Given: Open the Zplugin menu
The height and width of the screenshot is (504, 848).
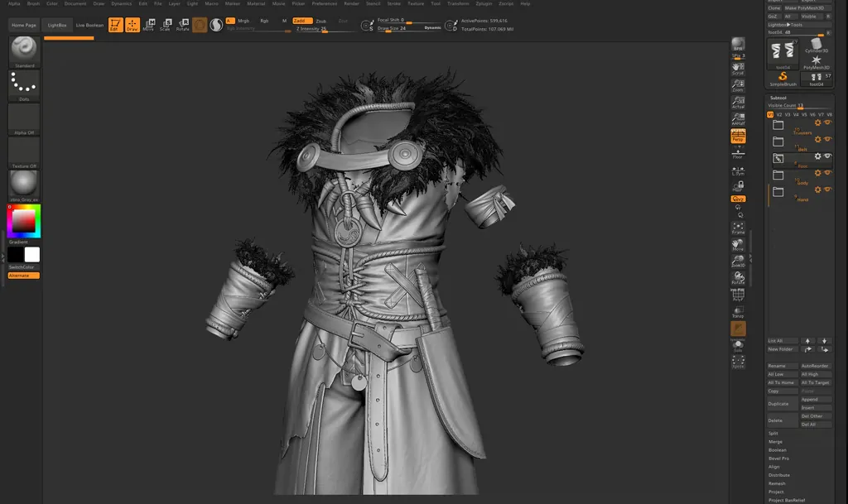Looking at the screenshot, I should [x=484, y=3].
